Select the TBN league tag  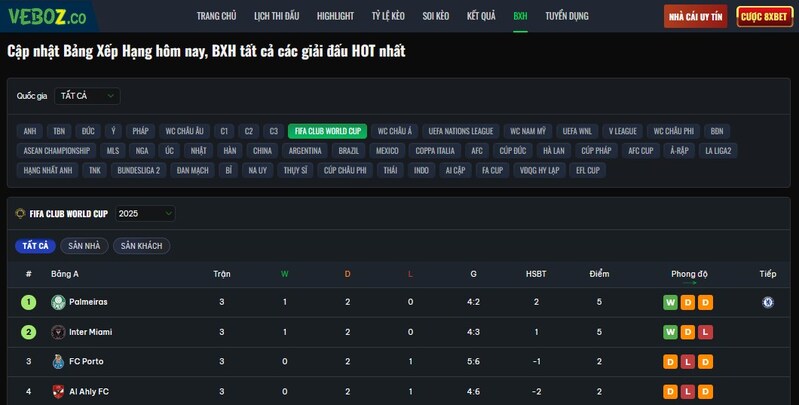tap(59, 131)
